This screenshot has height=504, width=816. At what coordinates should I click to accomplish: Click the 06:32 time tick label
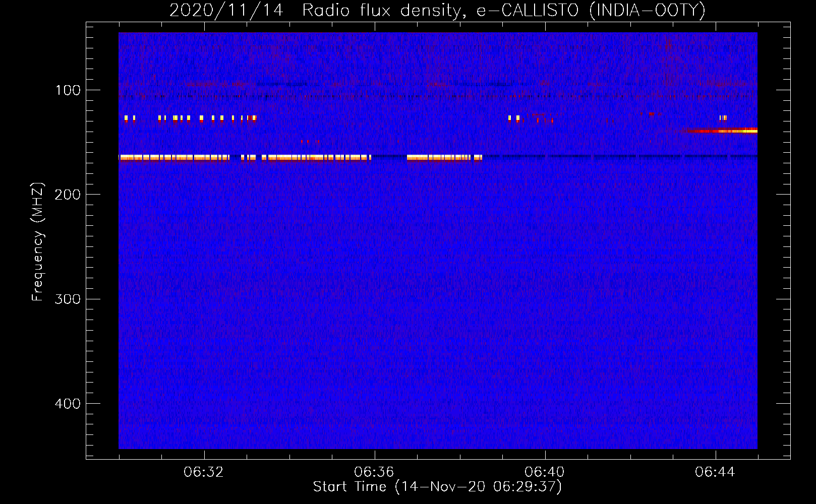point(204,472)
